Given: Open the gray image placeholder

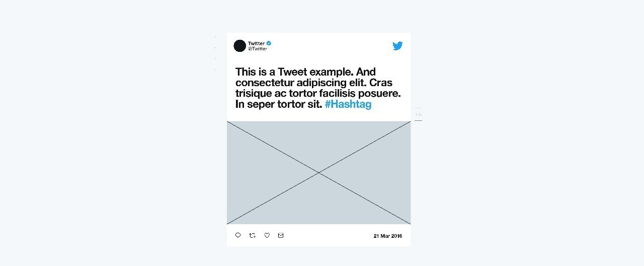Looking at the screenshot, I should 318,172.
